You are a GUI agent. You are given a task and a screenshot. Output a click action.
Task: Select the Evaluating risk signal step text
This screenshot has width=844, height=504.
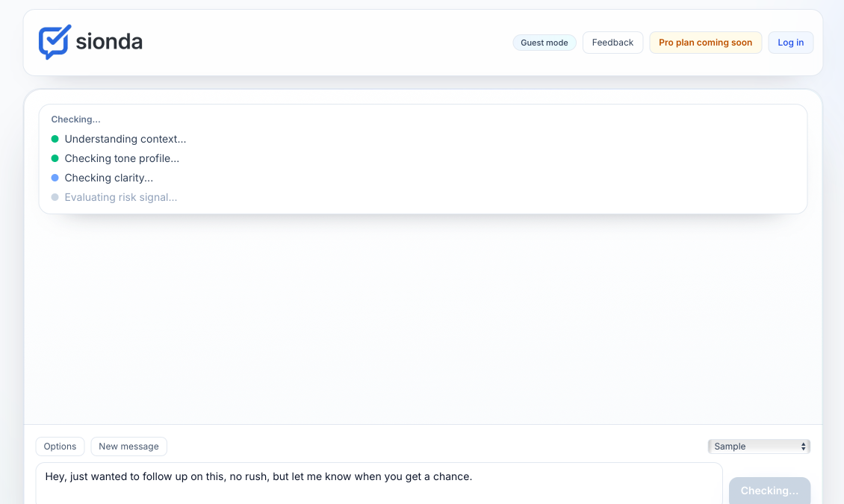tap(121, 197)
